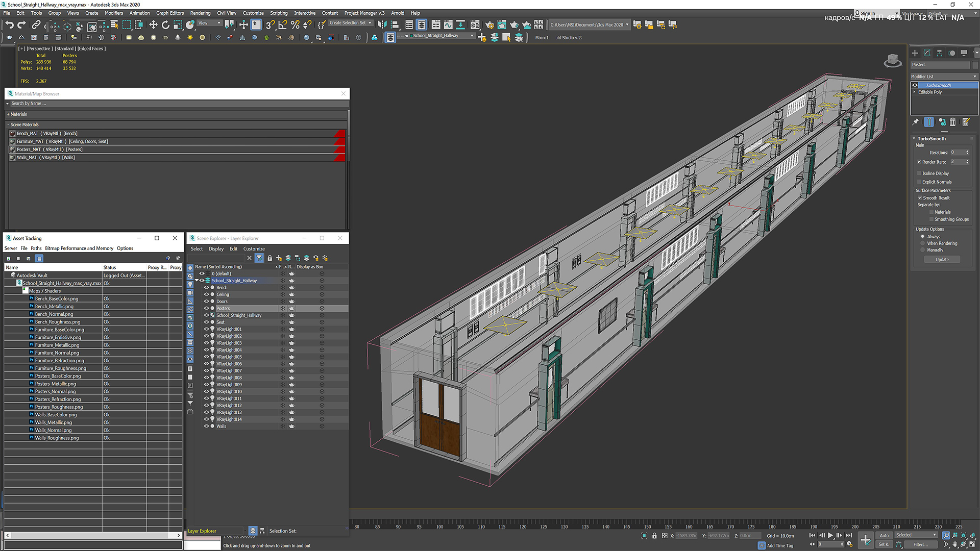Toggle the Percent Snap tool
The height and width of the screenshot is (551, 980).
click(295, 24)
